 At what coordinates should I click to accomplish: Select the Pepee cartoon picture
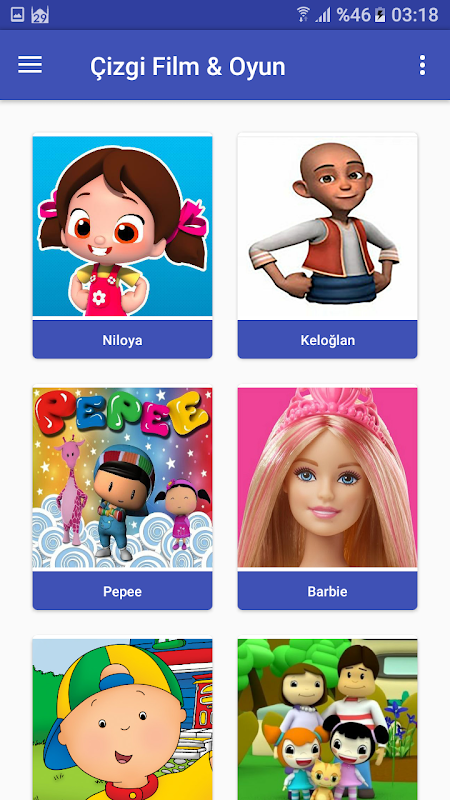122,478
